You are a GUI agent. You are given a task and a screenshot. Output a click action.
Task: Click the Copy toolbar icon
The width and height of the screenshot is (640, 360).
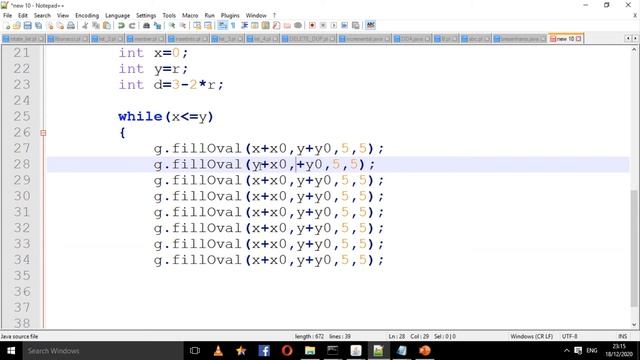(96, 25)
